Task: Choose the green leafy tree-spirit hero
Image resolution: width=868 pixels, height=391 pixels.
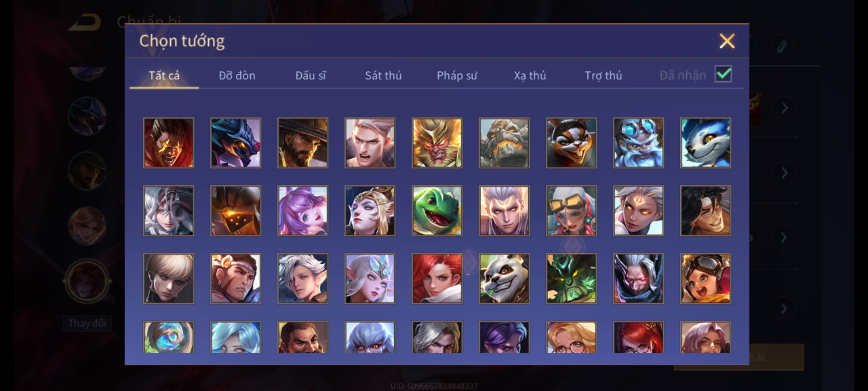Action: [x=571, y=278]
